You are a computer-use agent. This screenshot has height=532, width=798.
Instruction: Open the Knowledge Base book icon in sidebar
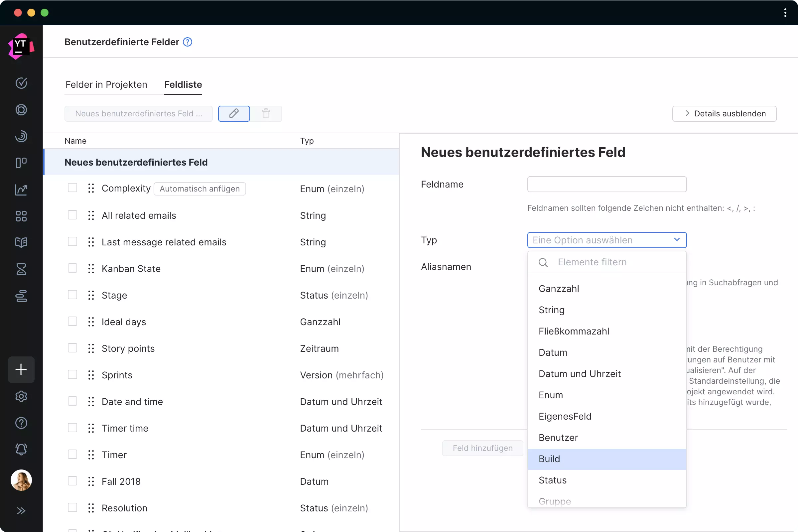(21, 242)
